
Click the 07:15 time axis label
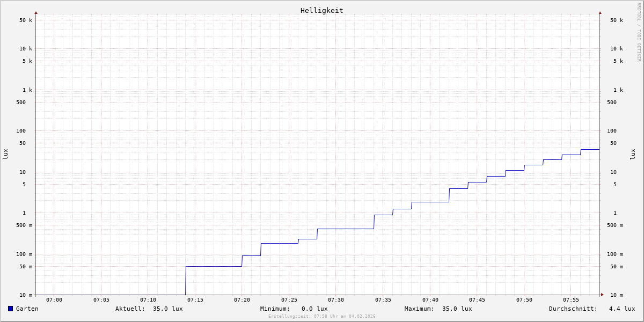pos(195,300)
